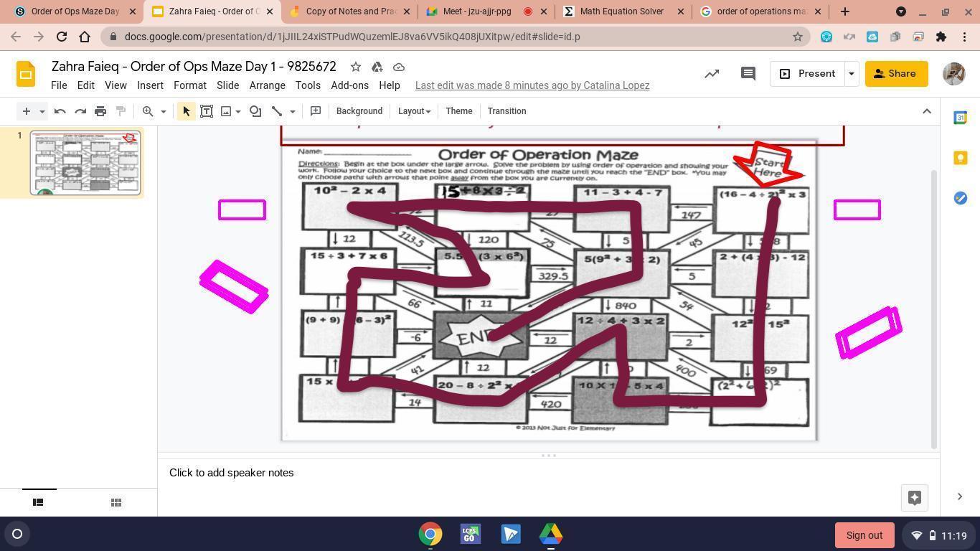Screen dimensions: 980x551
Task: Go to the Chrome home page icon
Action: point(85,37)
